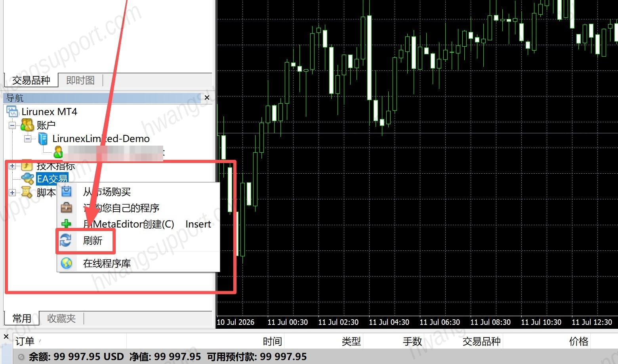Switch to the 常用 navigator tab
This screenshot has height=364, width=618.
(x=22, y=318)
